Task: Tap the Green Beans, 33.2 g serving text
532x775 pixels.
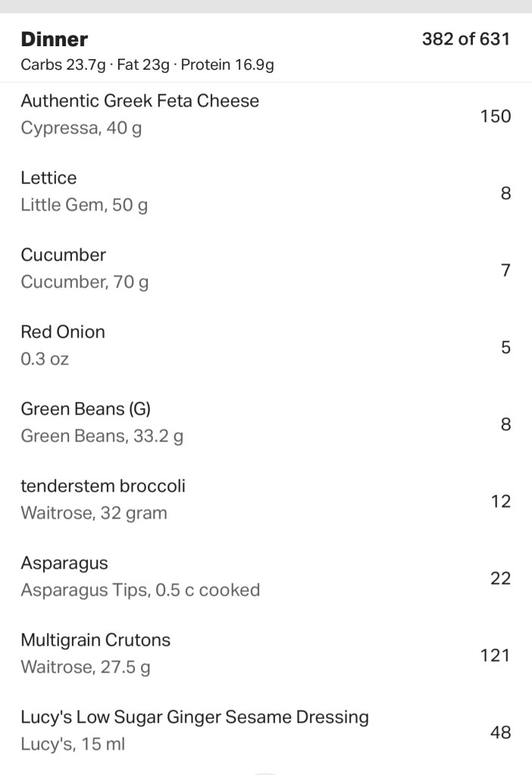Action: (x=102, y=437)
